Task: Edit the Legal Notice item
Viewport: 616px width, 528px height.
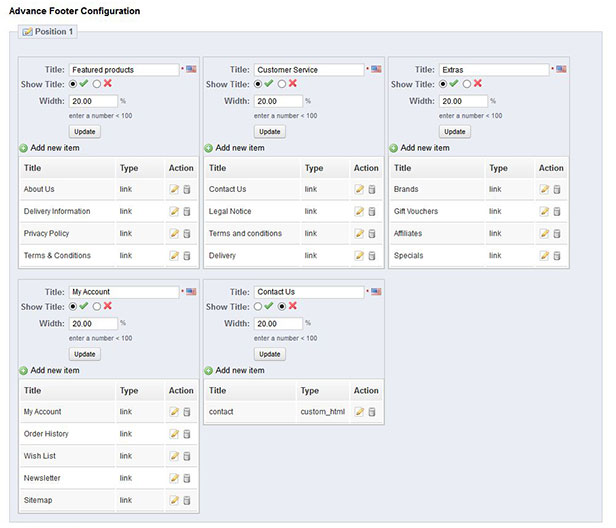Action: (359, 211)
